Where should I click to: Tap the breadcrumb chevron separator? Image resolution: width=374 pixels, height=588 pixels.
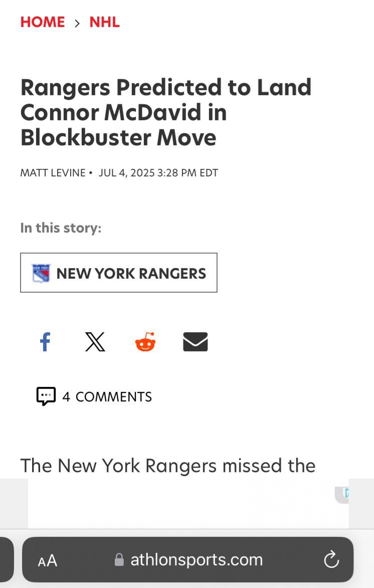tap(77, 23)
